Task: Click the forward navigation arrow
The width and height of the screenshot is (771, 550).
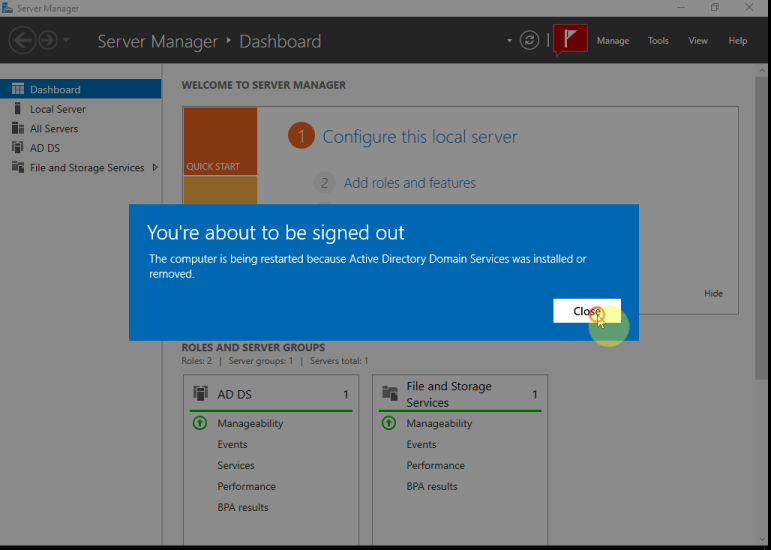Action: (48, 40)
